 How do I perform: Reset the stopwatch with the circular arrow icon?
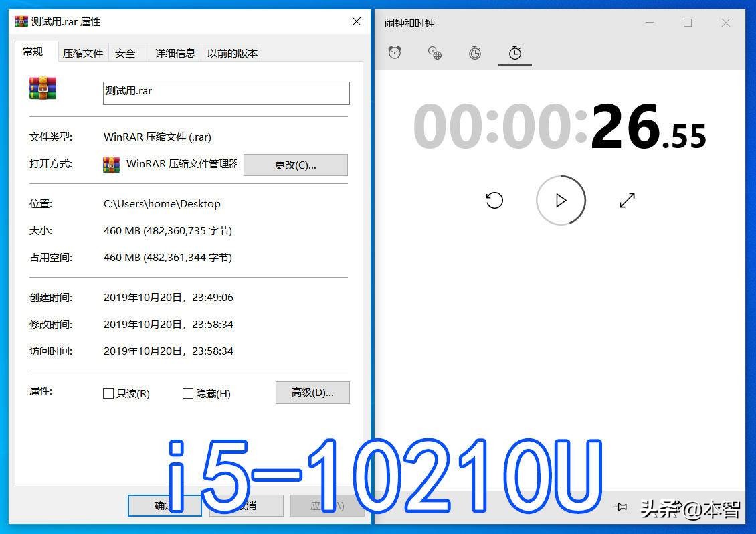coord(494,200)
